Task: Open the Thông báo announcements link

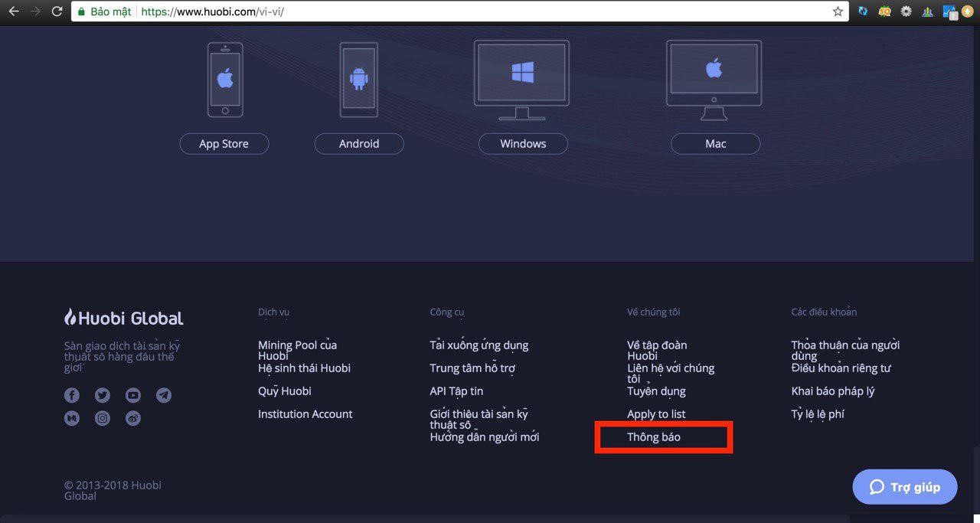Action: pos(654,437)
